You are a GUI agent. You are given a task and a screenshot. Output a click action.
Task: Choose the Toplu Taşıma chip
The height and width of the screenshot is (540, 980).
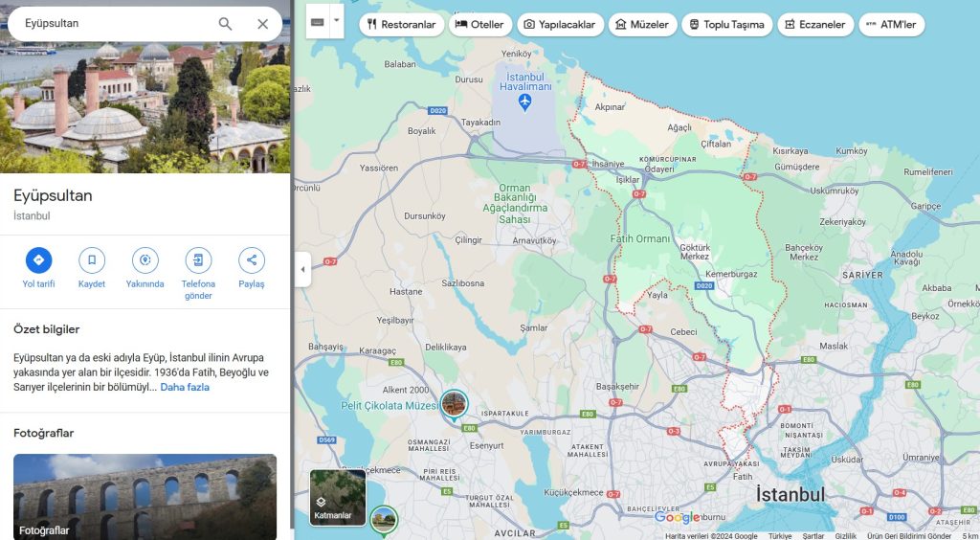point(727,25)
